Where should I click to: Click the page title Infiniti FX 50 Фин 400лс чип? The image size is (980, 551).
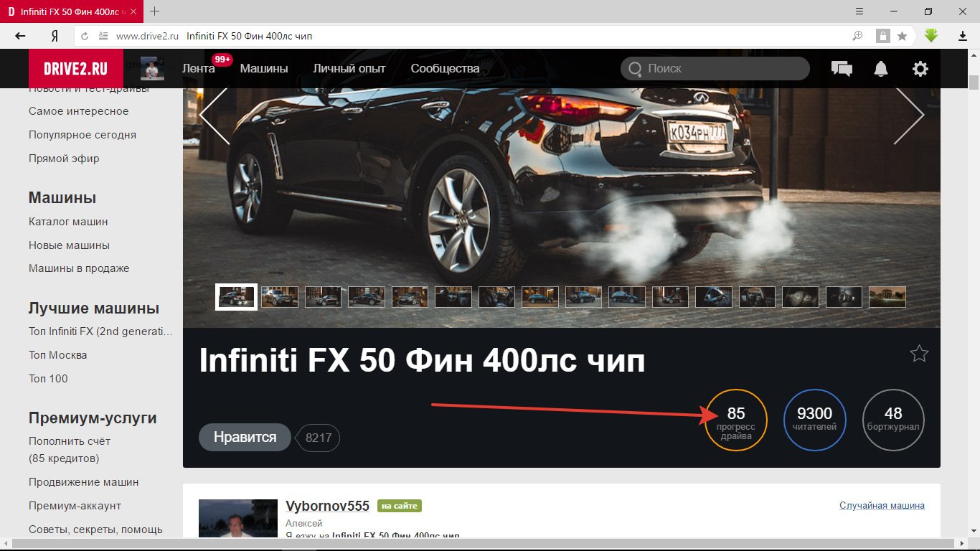(422, 361)
